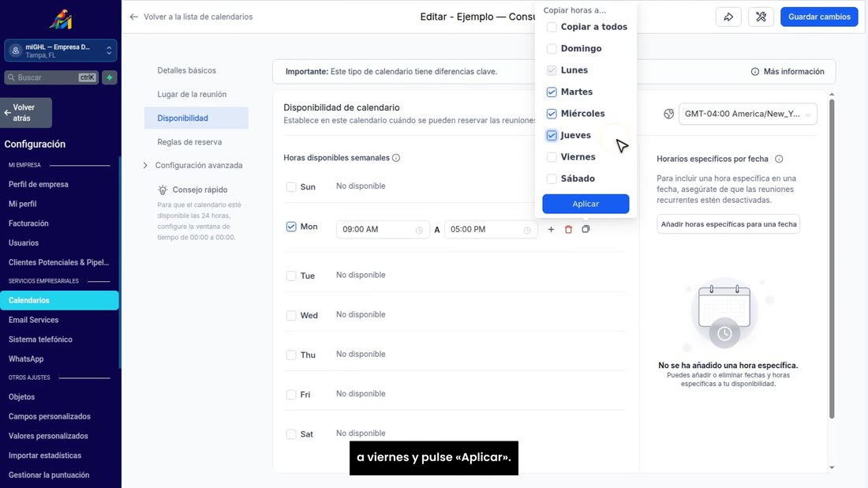Open Lugar de la reunión tab
Image resolution: width=868 pixels, height=488 pixels.
click(192, 94)
